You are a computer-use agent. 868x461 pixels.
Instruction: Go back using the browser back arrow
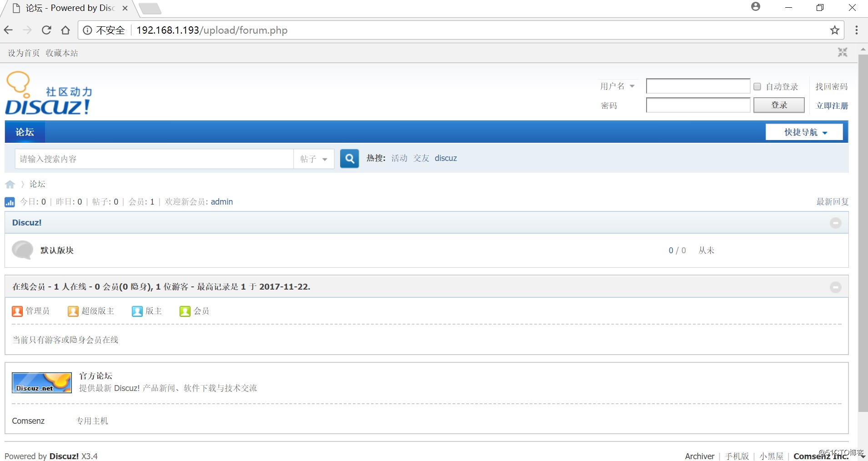(x=8, y=30)
